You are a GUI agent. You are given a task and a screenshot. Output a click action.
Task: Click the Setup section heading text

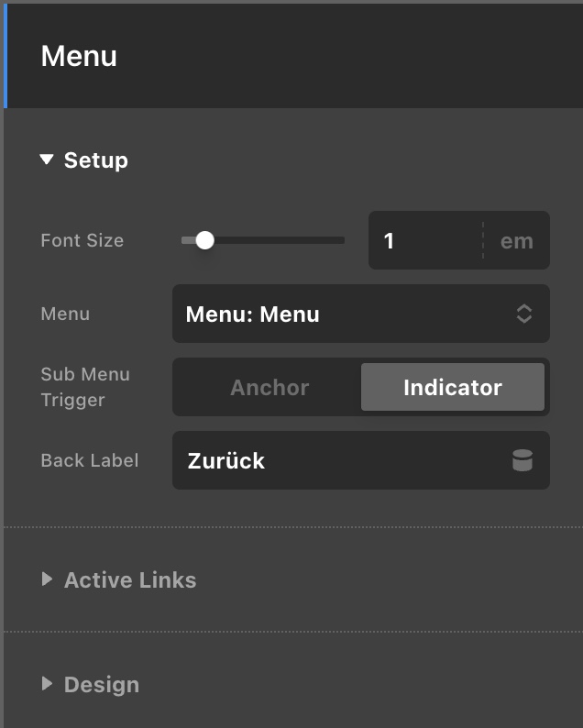95,160
